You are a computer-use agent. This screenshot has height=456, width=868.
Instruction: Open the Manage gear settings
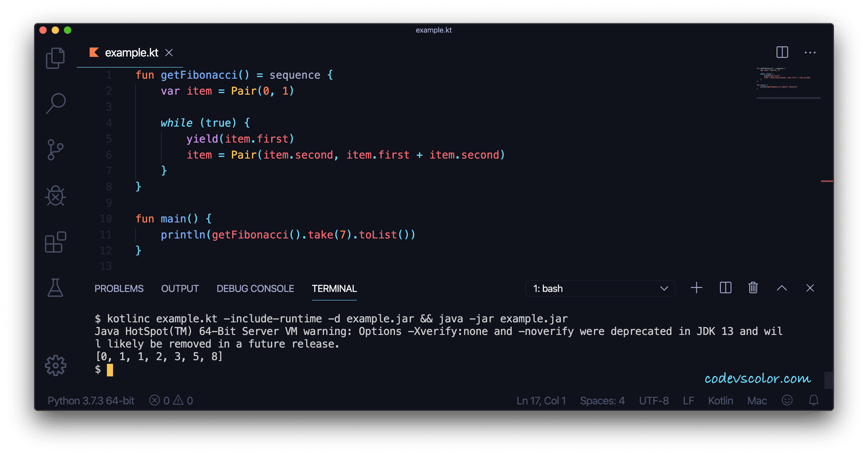pos(55,365)
